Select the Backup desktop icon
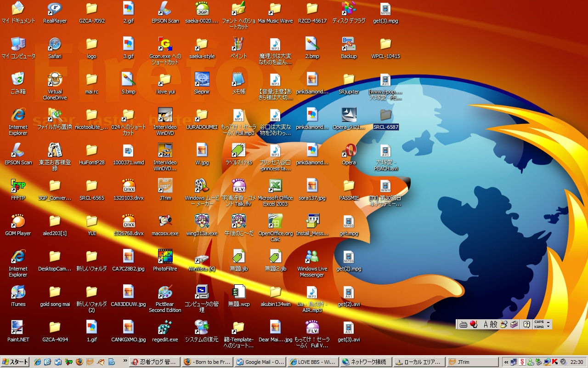 pos(349,48)
